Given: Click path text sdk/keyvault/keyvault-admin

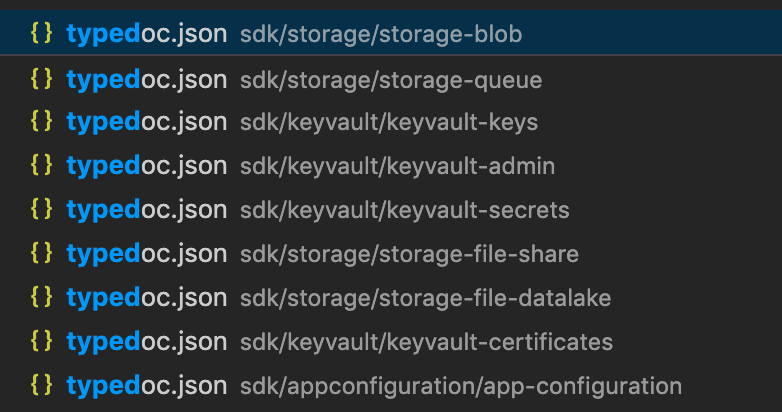Looking at the screenshot, I should point(397,166).
